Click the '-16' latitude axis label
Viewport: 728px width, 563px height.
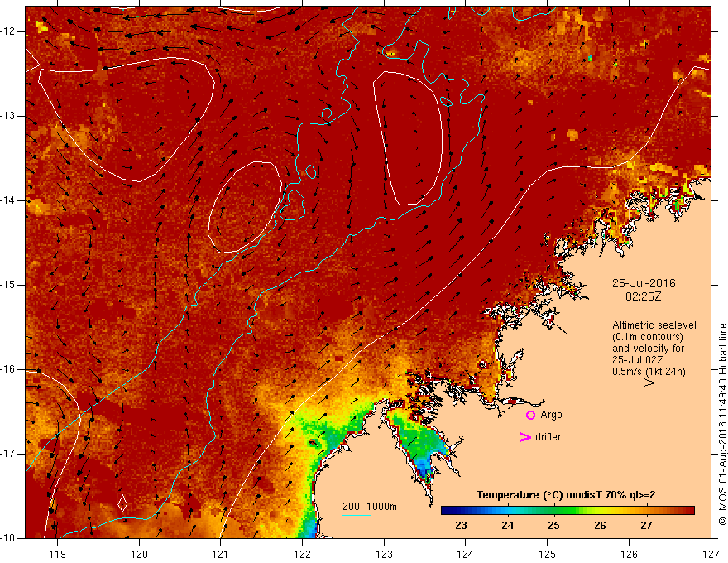(8, 369)
